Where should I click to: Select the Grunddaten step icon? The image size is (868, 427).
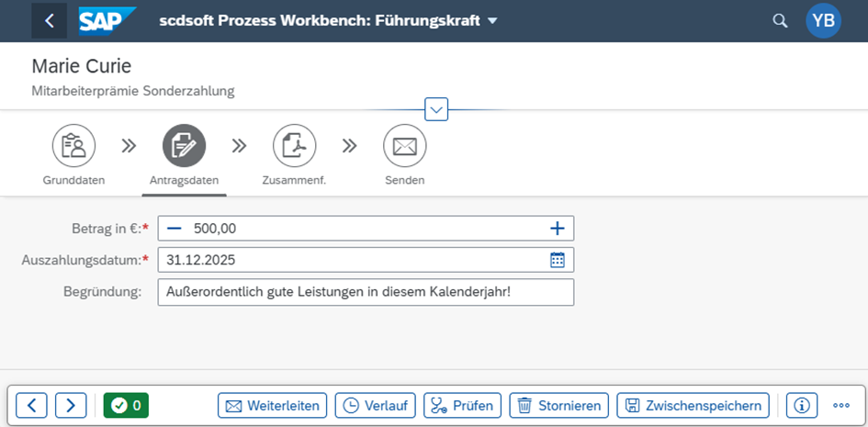tap(73, 145)
